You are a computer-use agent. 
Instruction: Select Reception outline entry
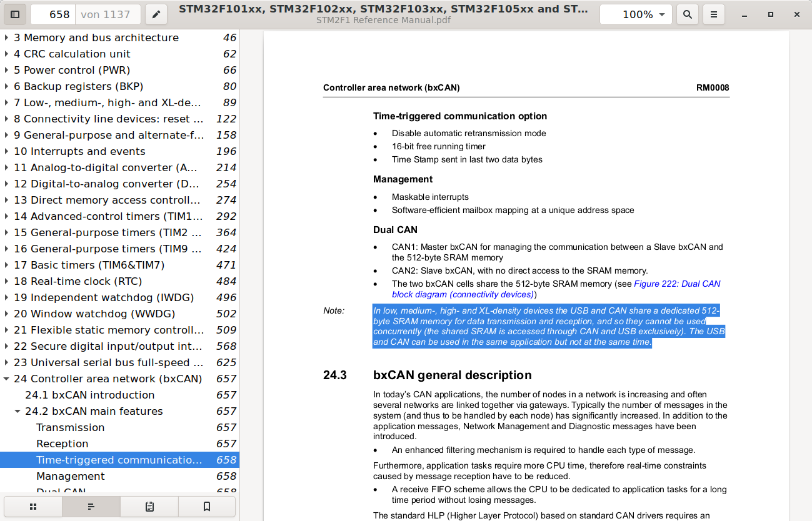click(x=119, y=444)
